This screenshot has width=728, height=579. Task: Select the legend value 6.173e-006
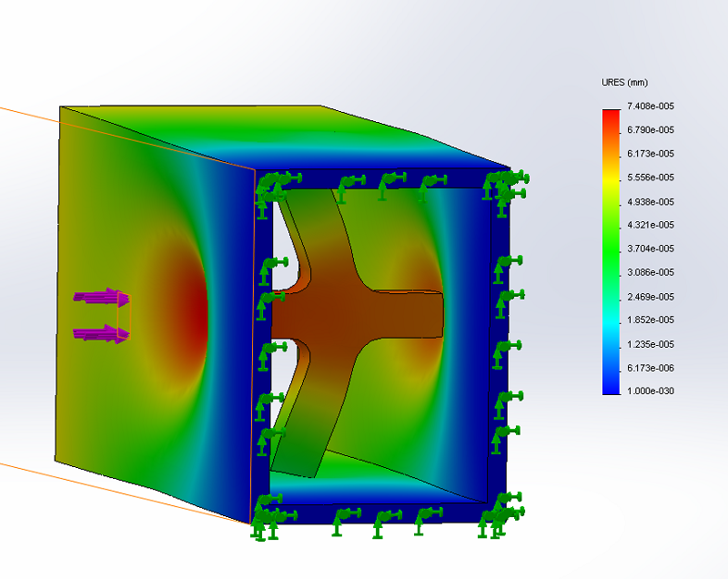[650, 368]
